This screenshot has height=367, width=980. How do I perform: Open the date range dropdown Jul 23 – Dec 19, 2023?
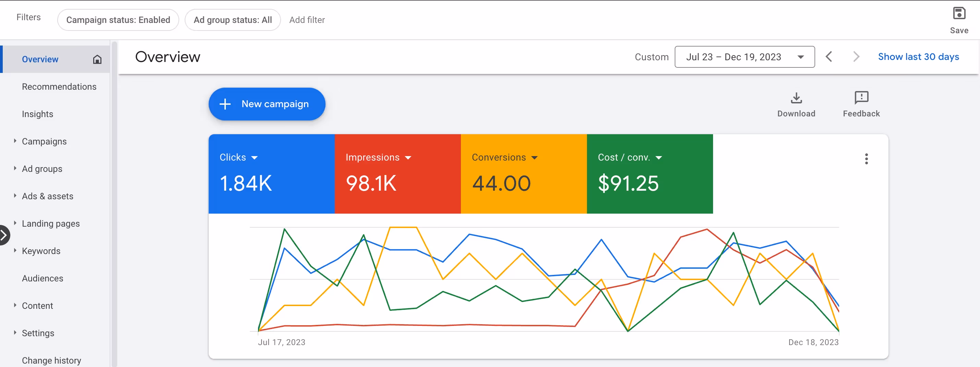(x=745, y=57)
